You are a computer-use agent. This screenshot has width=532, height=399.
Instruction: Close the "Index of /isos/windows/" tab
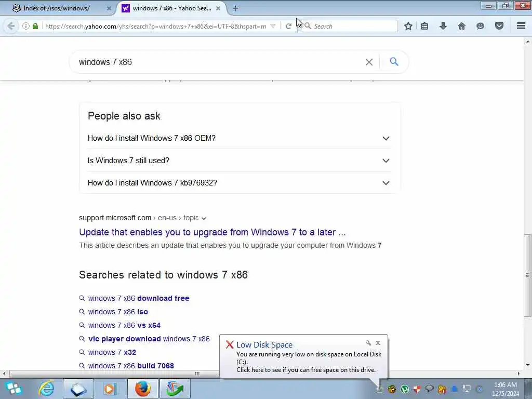tap(109, 8)
